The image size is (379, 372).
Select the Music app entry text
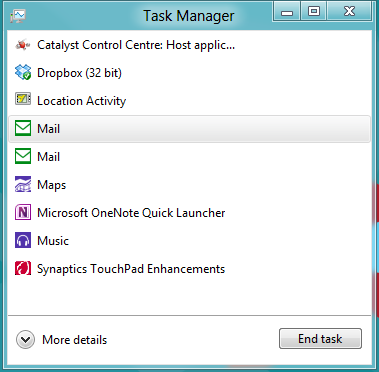pyautogui.click(x=53, y=241)
